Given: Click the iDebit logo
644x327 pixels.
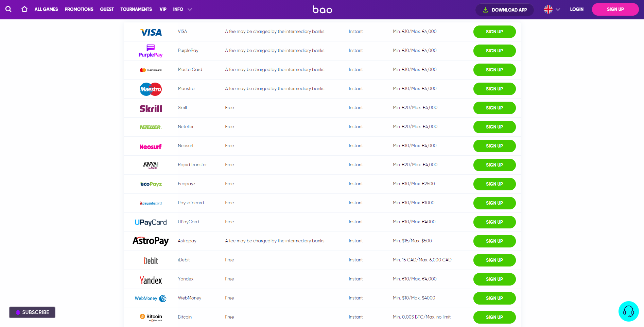Looking at the screenshot, I should (151, 260).
